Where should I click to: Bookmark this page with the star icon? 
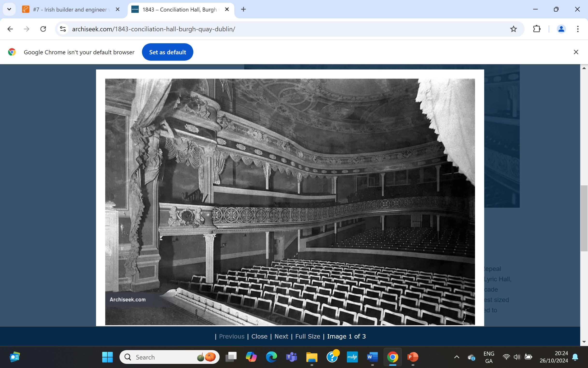[513, 29]
